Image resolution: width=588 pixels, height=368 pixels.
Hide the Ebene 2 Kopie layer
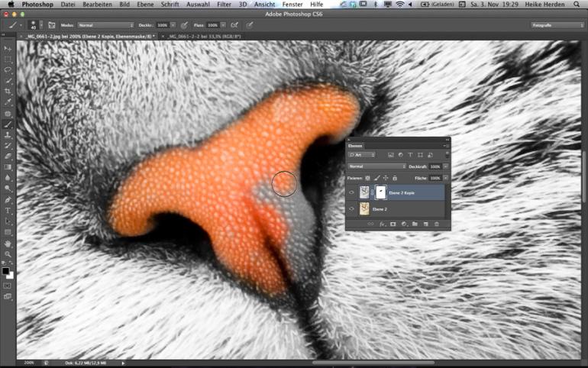[352, 194]
